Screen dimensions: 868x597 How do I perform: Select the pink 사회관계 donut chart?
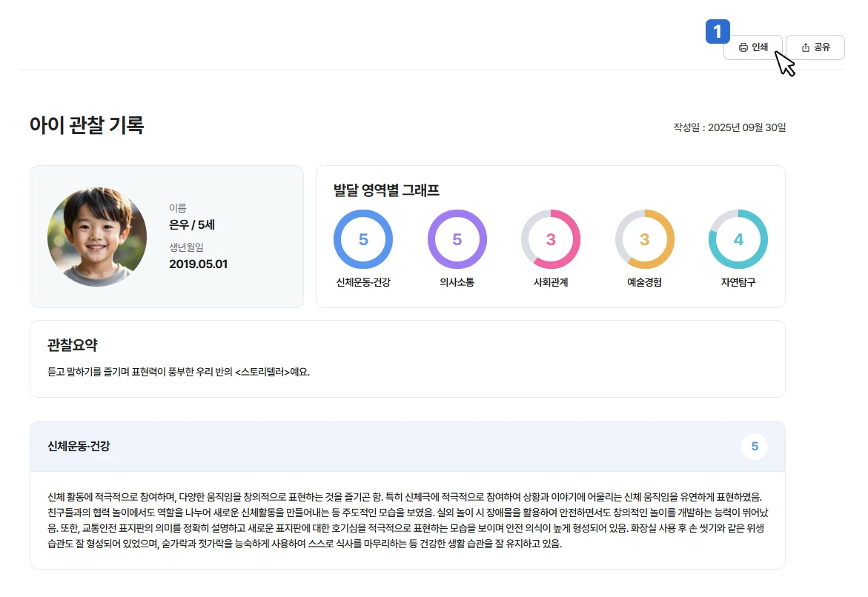coord(551,239)
